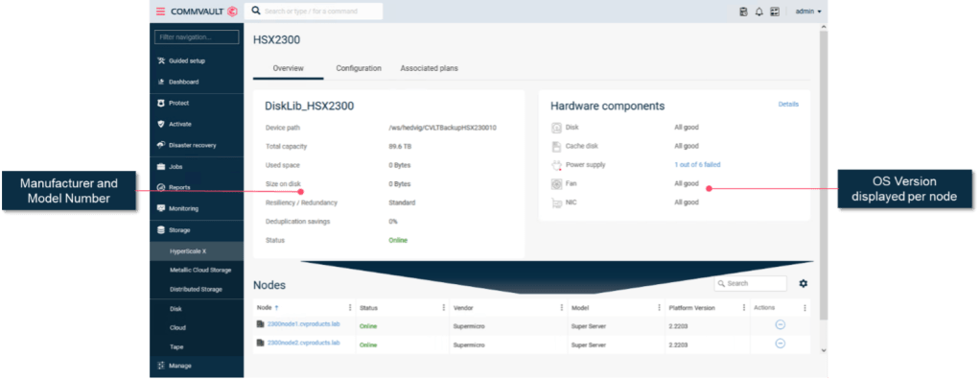The image size is (980, 380).
Task: Click the Cache disk hardware icon
Action: (556, 146)
